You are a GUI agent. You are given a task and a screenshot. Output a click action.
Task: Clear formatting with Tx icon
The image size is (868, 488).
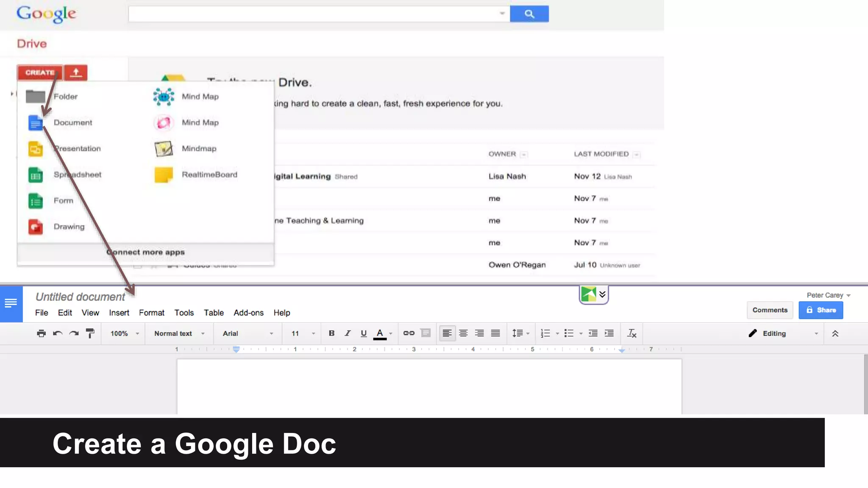[632, 333]
